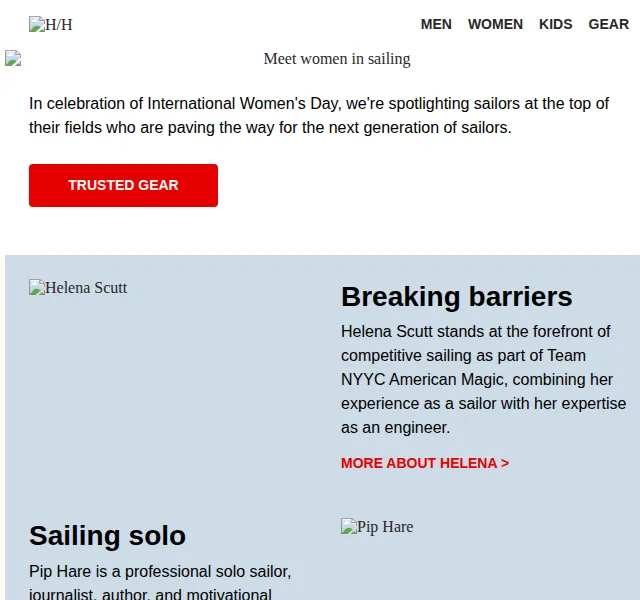
Task: Open the MEN navigation menu
Action: [436, 24]
